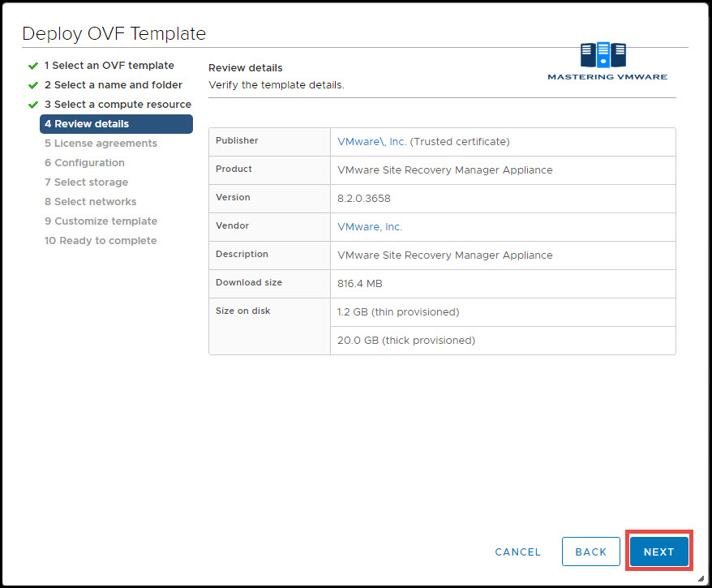Select step 9 Customize template

pyautogui.click(x=101, y=221)
